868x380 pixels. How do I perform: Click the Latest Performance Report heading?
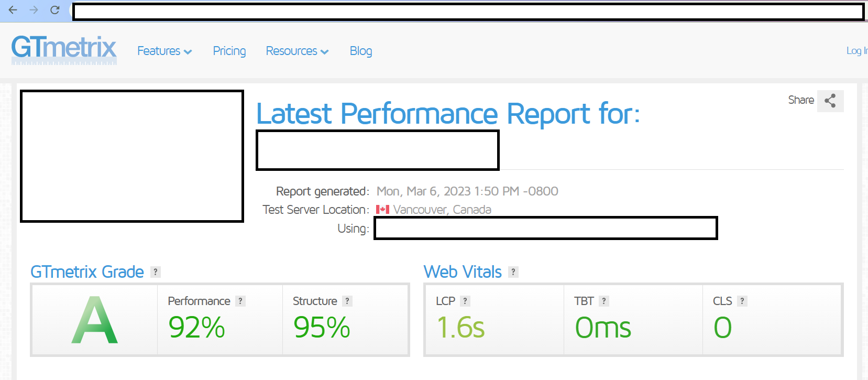tap(448, 114)
